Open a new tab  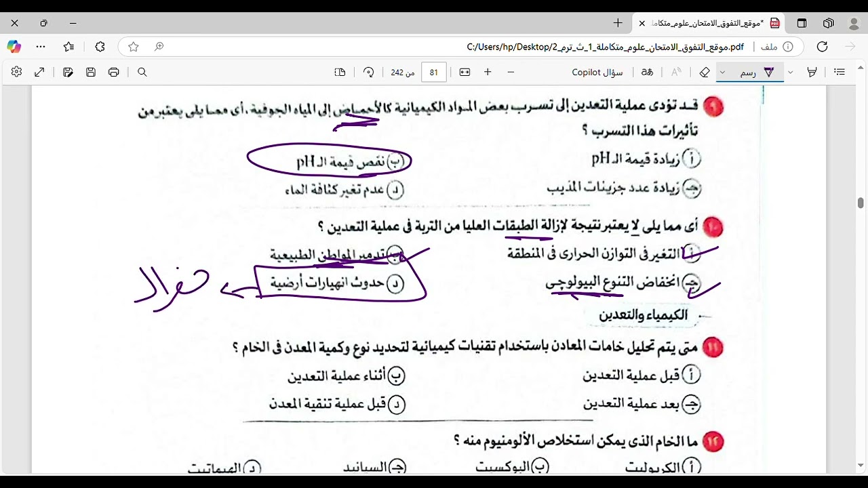[x=618, y=23]
